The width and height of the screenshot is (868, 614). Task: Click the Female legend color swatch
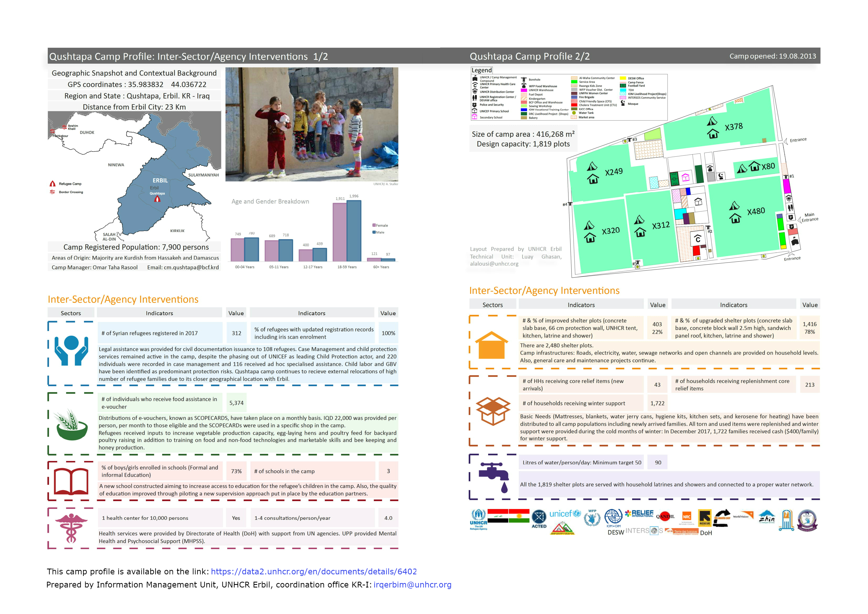[374, 225]
